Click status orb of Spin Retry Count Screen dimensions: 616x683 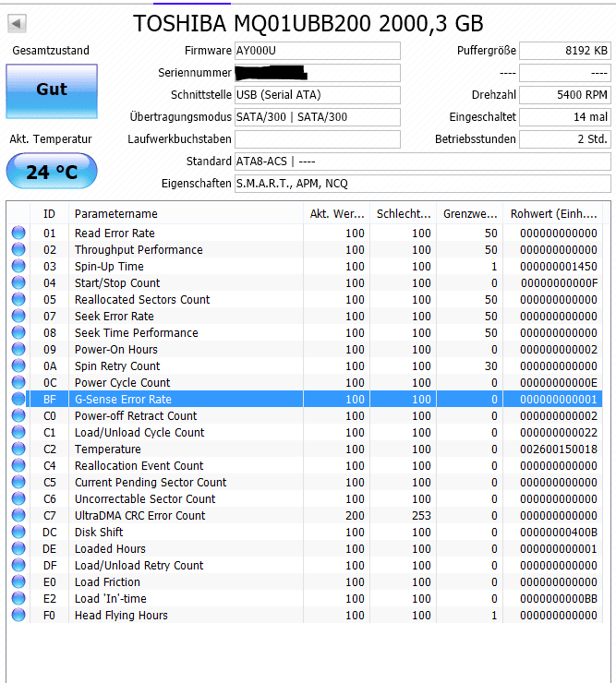(x=18, y=365)
